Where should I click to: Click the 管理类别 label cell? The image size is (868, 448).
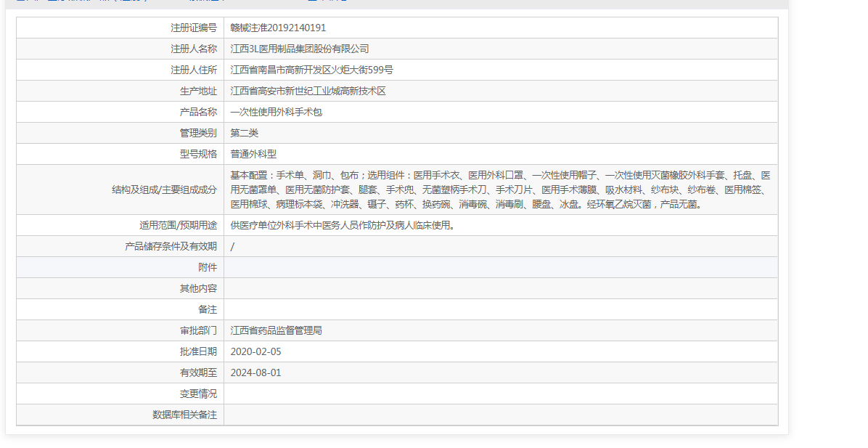pos(120,133)
